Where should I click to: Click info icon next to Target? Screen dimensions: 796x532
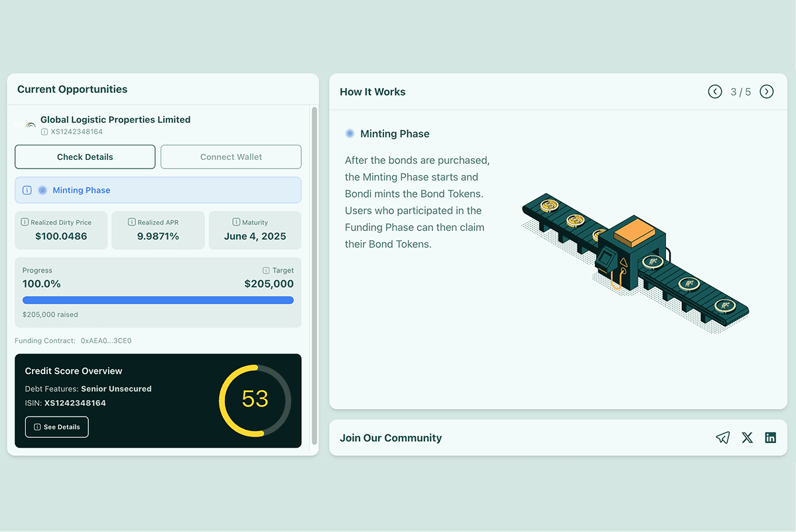coord(266,271)
